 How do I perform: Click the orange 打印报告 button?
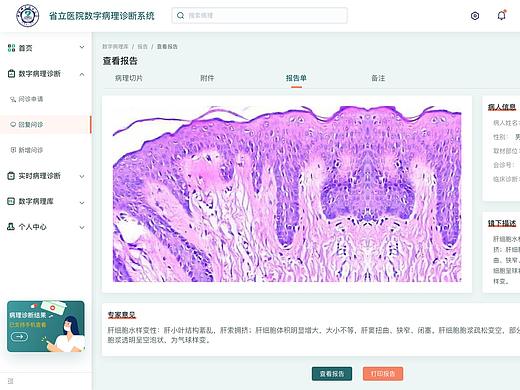pos(383,374)
